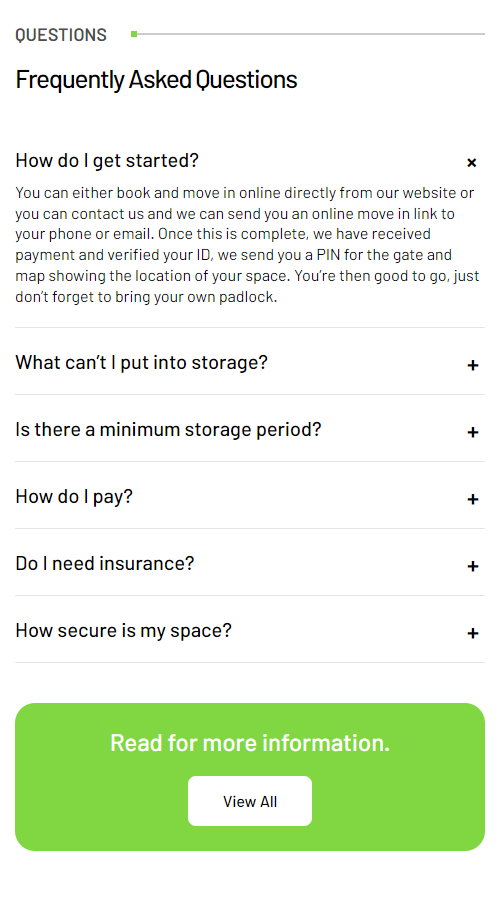This screenshot has height=901, width=500.
Task: Click the plus icon beside the storage restrictions question
Action: point(472,365)
